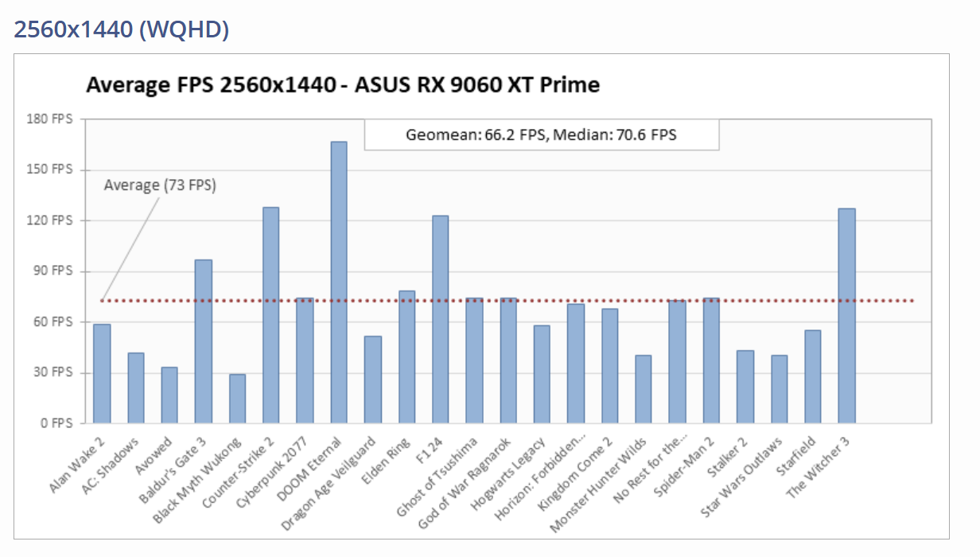This screenshot has width=980, height=557.
Task: Click the Geomean and Median summary box
Action: coord(542,134)
